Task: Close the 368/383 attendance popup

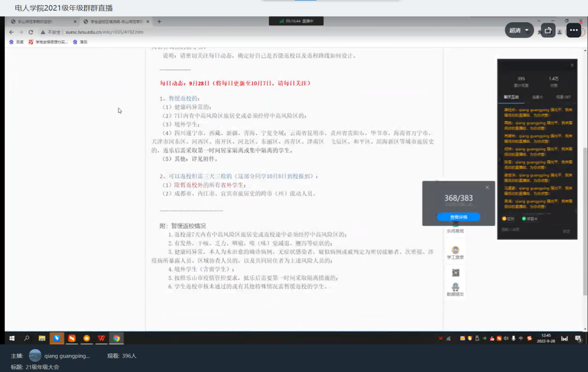Action: pyautogui.click(x=487, y=188)
